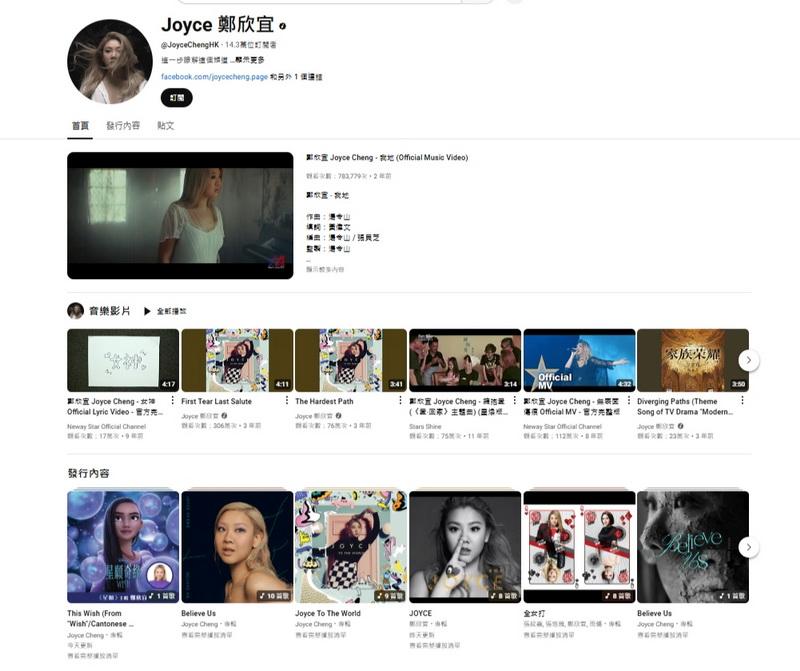Open Diverging Paths theme song title
This screenshot has height=671, width=800.
point(685,407)
